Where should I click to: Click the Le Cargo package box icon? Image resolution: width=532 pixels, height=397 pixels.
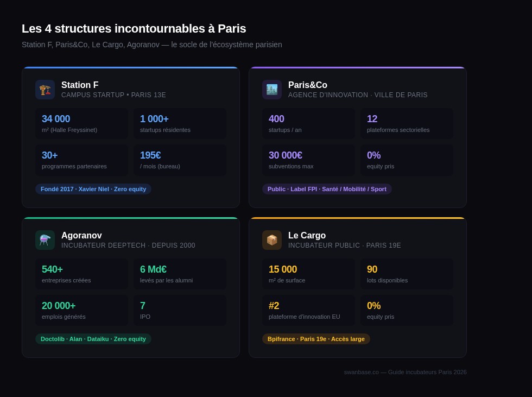point(272,240)
